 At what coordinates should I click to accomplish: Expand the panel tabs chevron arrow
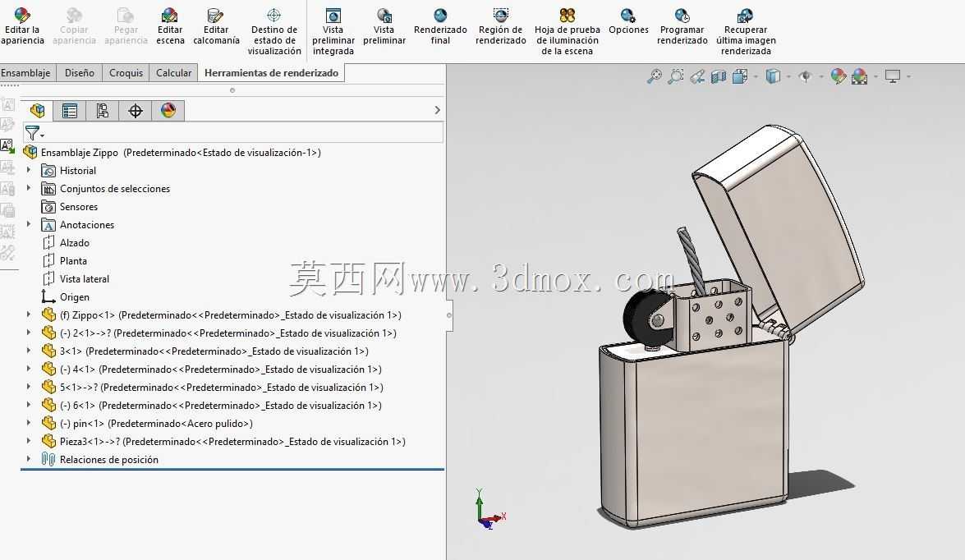[x=437, y=110]
